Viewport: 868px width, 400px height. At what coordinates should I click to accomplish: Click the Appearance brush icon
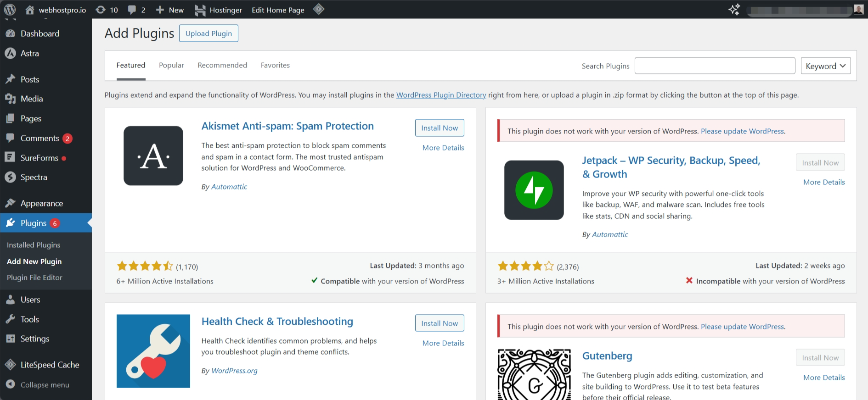click(10, 203)
